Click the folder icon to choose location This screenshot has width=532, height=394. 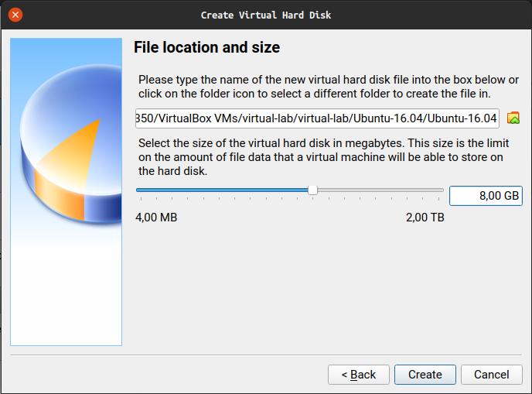point(513,118)
